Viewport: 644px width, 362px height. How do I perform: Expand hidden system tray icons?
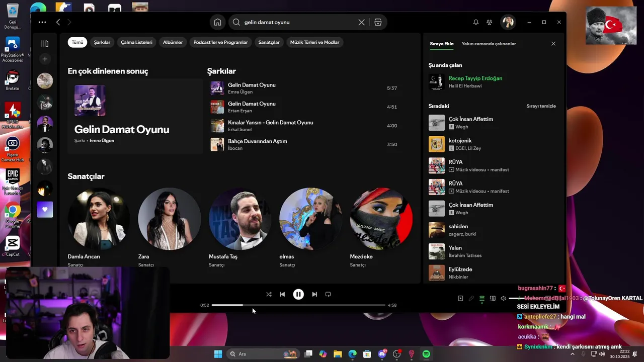point(572,354)
